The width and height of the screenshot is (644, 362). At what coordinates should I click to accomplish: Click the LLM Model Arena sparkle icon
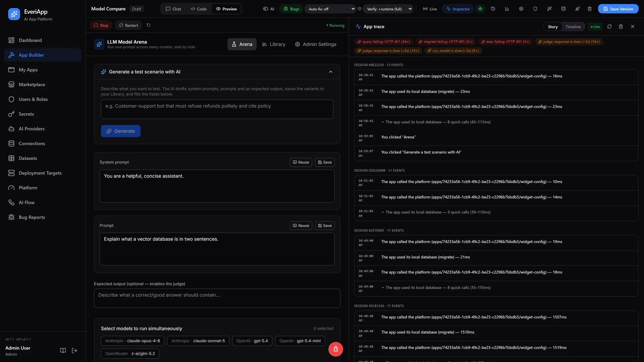pos(99,44)
